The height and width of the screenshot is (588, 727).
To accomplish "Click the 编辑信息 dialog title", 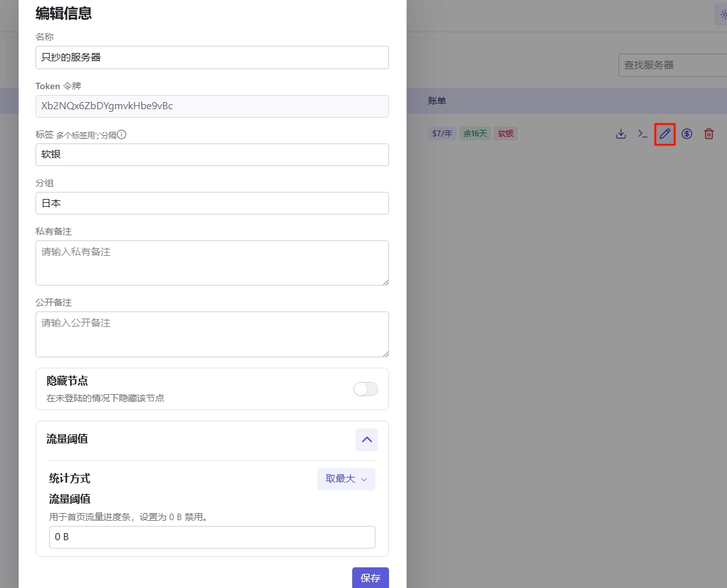I will coord(63,14).
